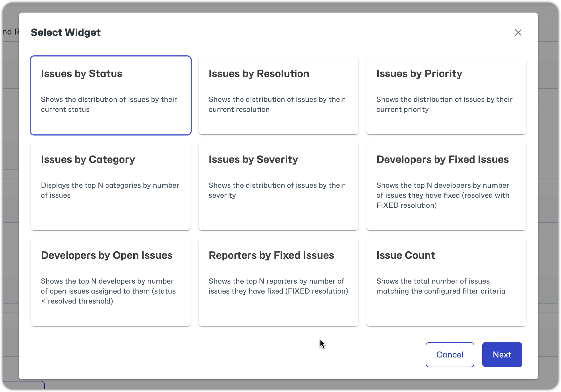
Task: Choose the Issues by Resolution widget card
Action: 278,95
